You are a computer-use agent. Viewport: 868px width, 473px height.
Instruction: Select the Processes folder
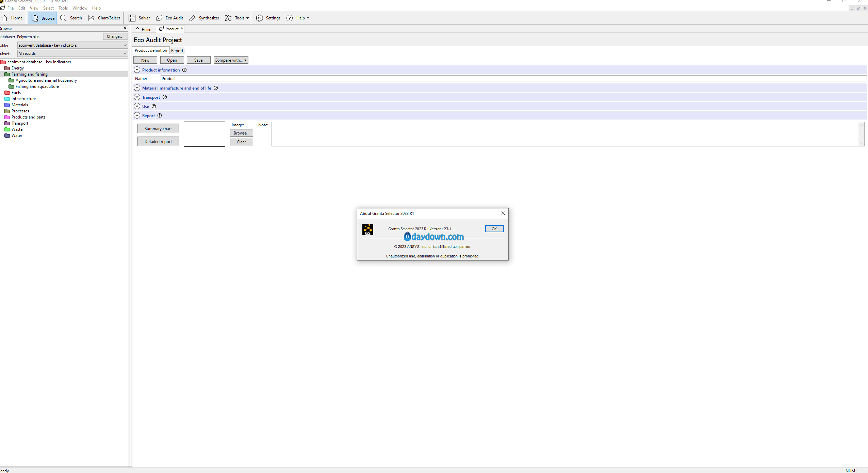click(17, 111)
